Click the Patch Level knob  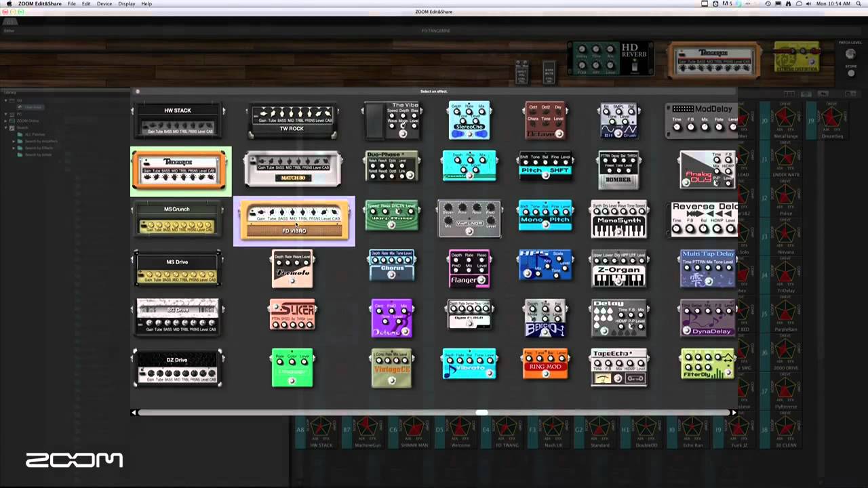(850, 54)
